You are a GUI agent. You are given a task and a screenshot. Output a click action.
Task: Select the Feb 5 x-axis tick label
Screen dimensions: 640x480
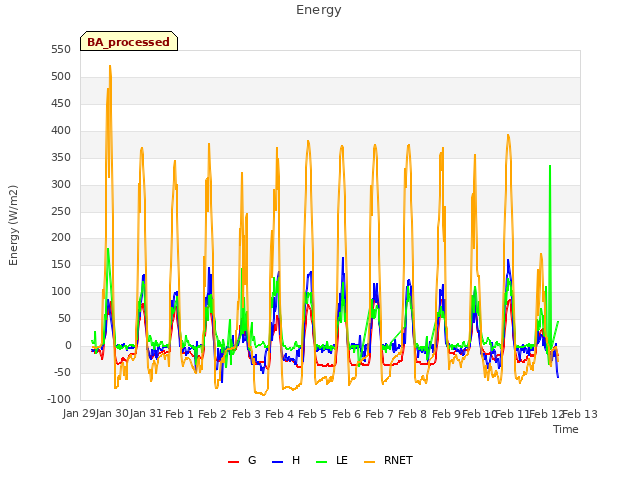(312, 414)
